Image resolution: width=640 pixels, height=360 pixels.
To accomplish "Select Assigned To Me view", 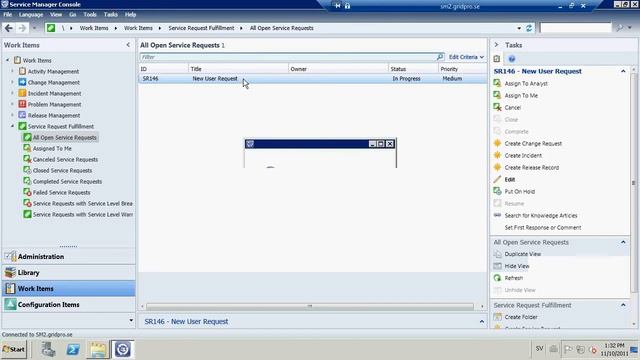I will point(52,148).
